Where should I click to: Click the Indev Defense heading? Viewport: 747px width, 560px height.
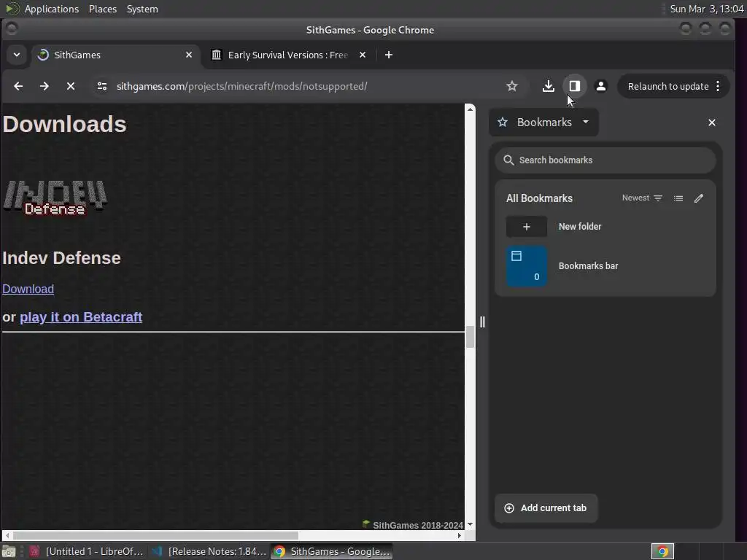[61, 258]
